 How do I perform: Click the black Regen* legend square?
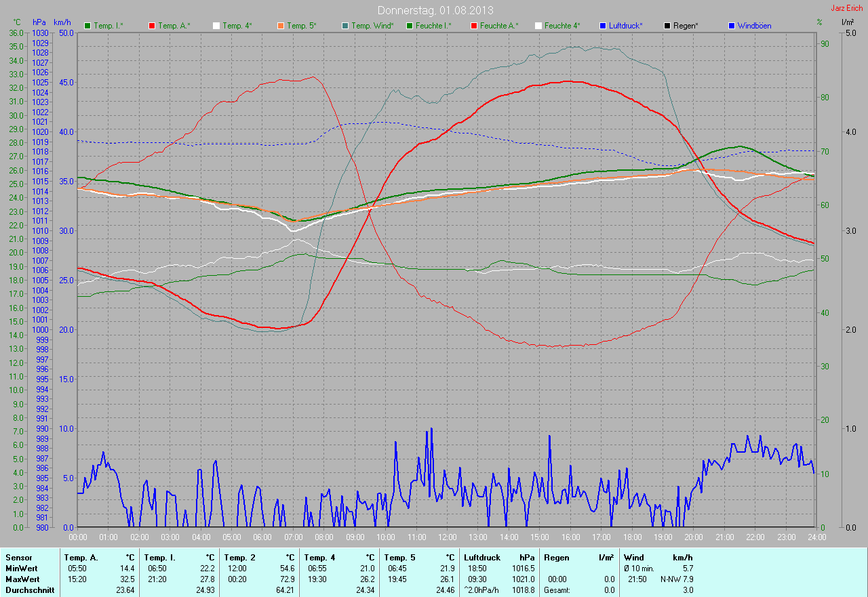click(667, 26)
